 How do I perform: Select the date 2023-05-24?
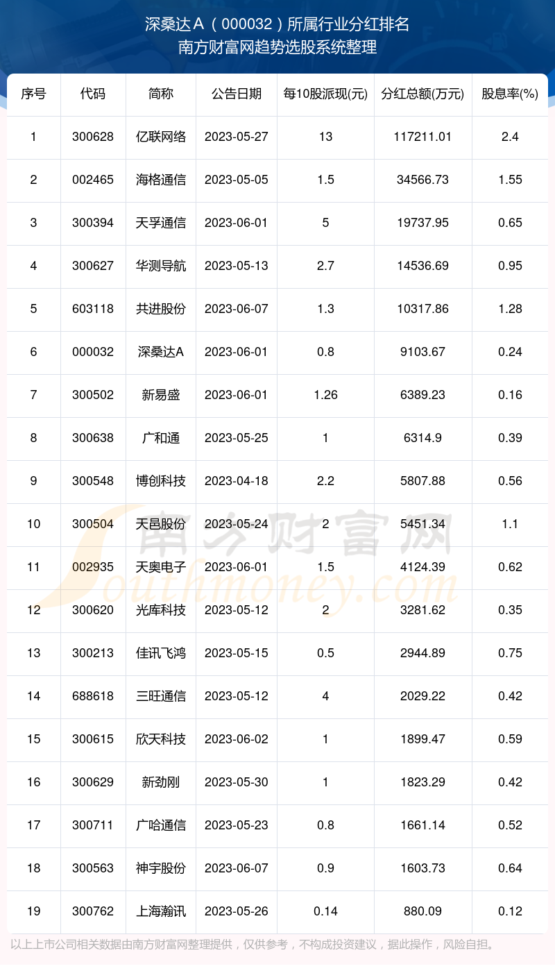(237, 524)
